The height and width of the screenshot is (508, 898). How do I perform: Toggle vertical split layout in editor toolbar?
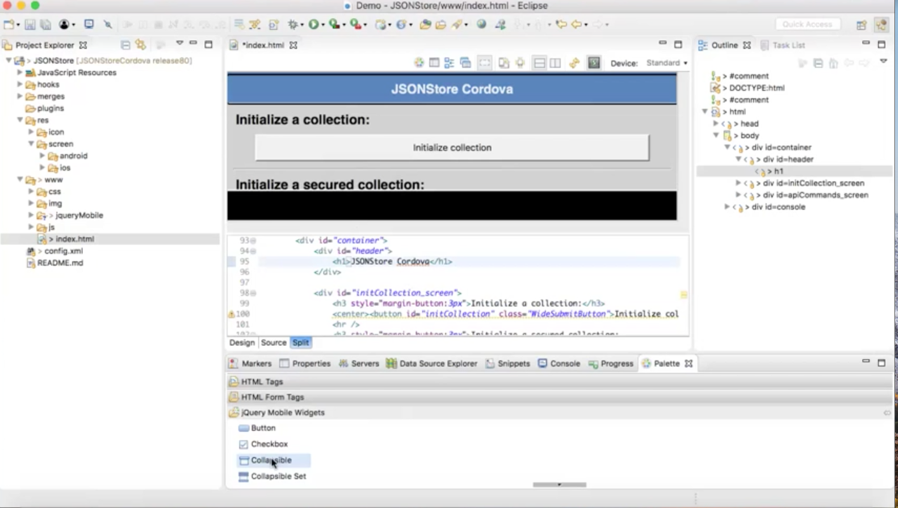tap(555, 63)
